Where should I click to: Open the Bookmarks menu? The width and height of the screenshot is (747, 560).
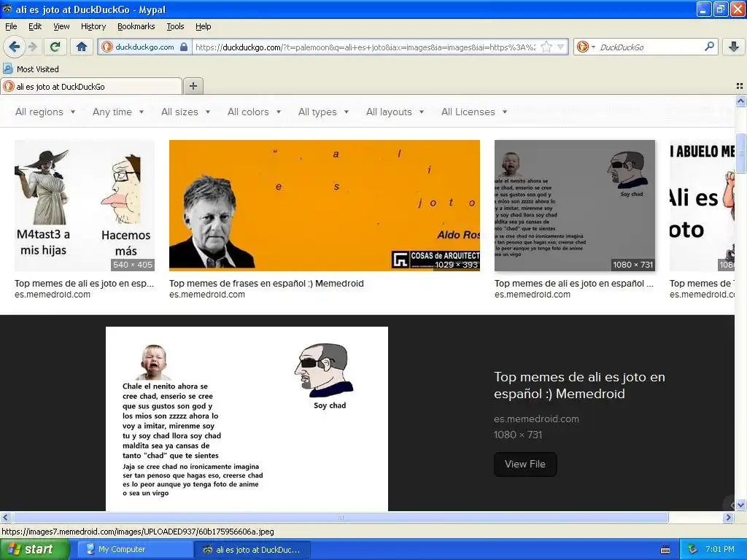coord(136,26)
